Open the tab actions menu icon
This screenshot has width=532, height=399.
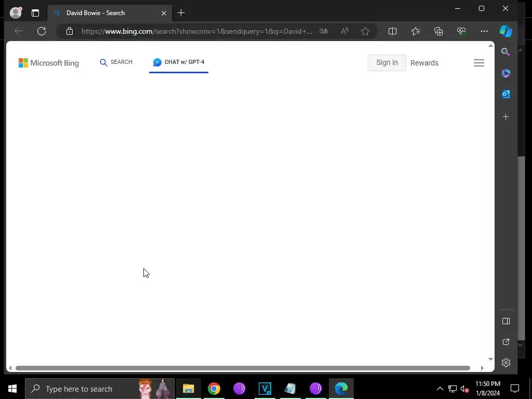(x=35, y=13)
